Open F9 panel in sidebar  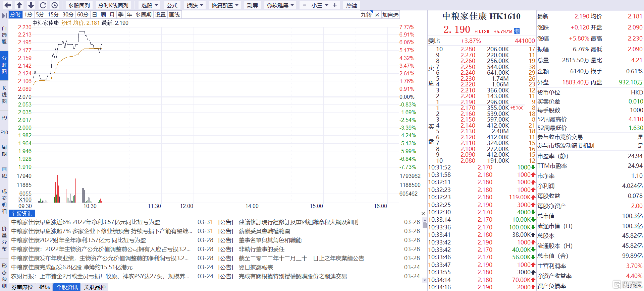pyautogui.click(x=4, y=118)
